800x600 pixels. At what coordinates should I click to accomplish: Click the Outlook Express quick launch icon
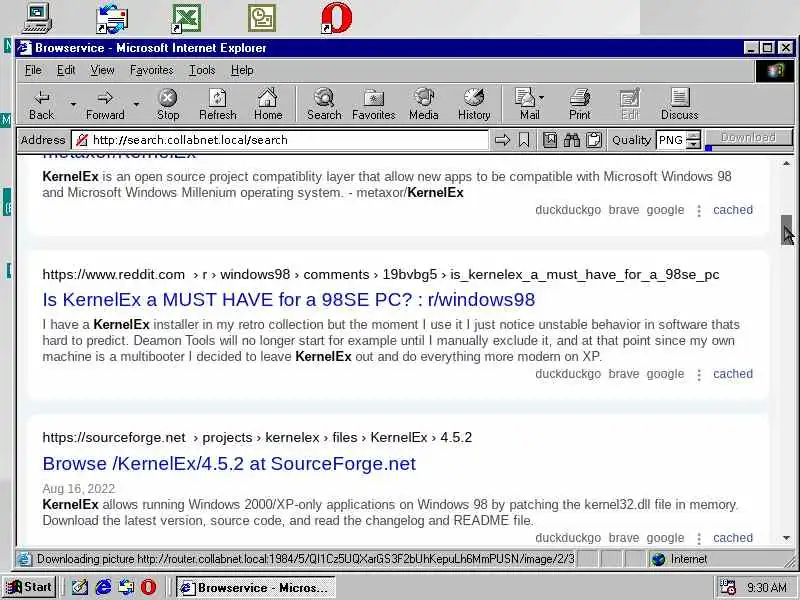pos(126,587)
